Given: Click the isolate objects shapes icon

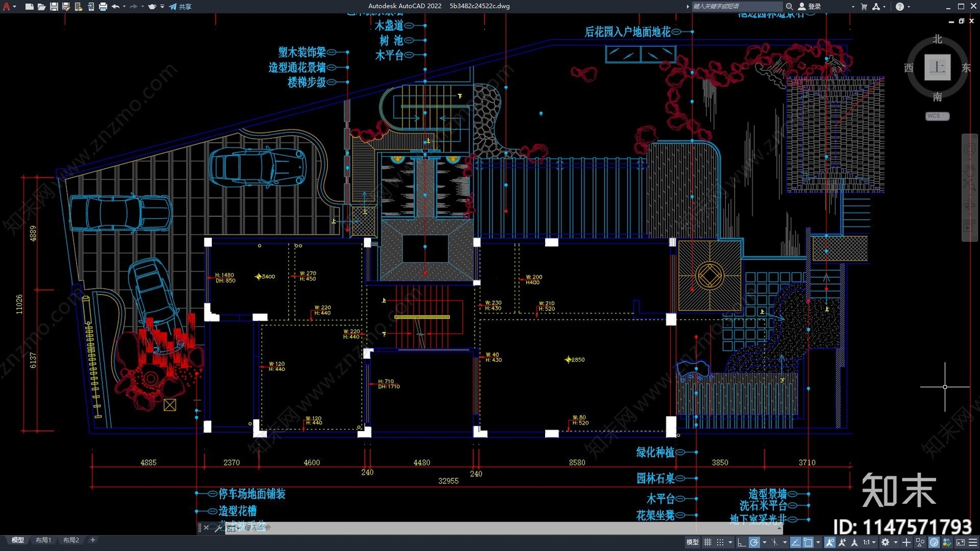Looking at the screenshot, I should [920, 542].
